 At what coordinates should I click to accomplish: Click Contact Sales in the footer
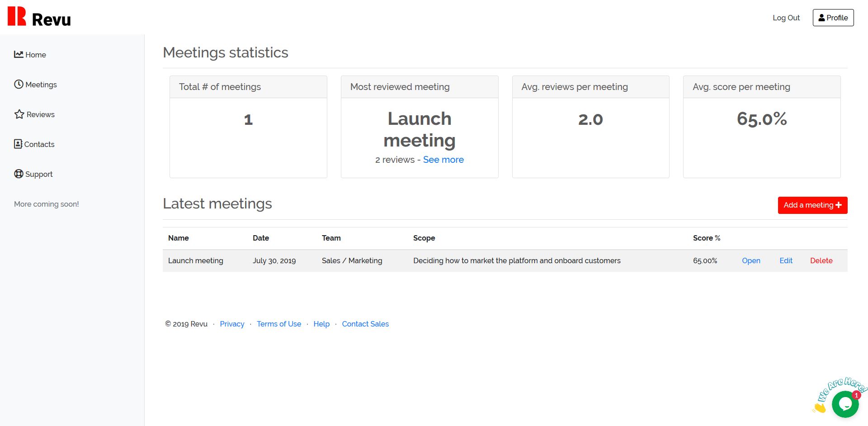[x=365, y=324]
